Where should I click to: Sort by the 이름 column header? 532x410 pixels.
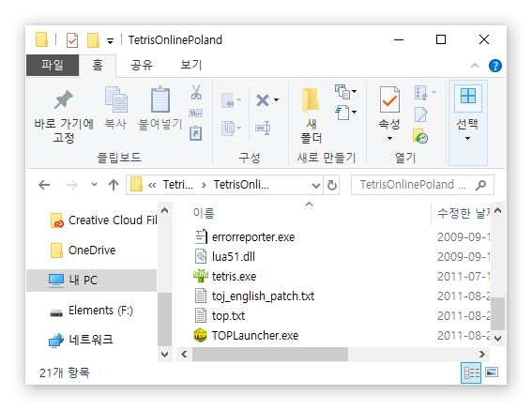(204, 214)
